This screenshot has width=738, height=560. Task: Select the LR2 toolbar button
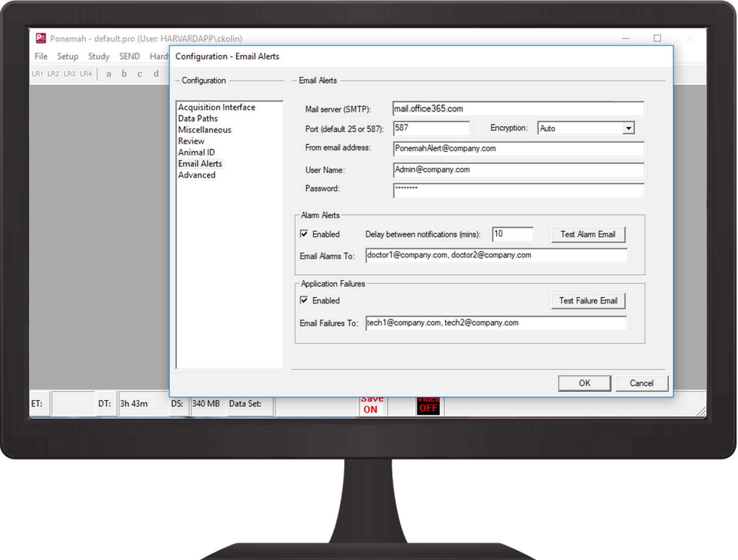pos(53,74)
